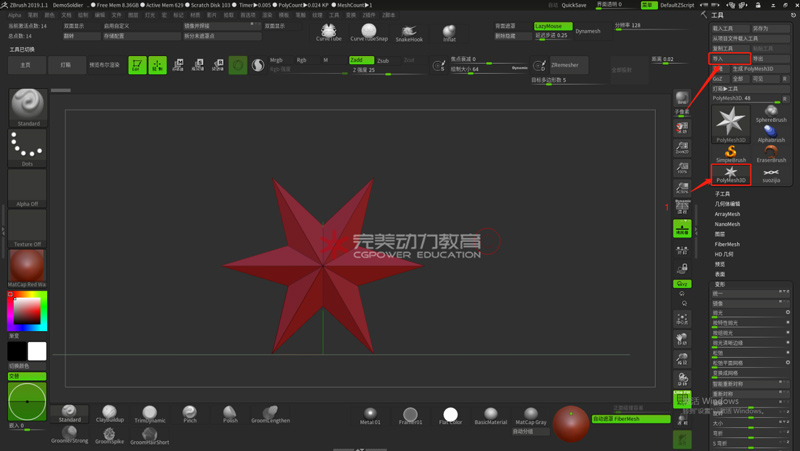800x451 pixels.
Task: Click the ZRemesher button
Action: pos(565,66)
